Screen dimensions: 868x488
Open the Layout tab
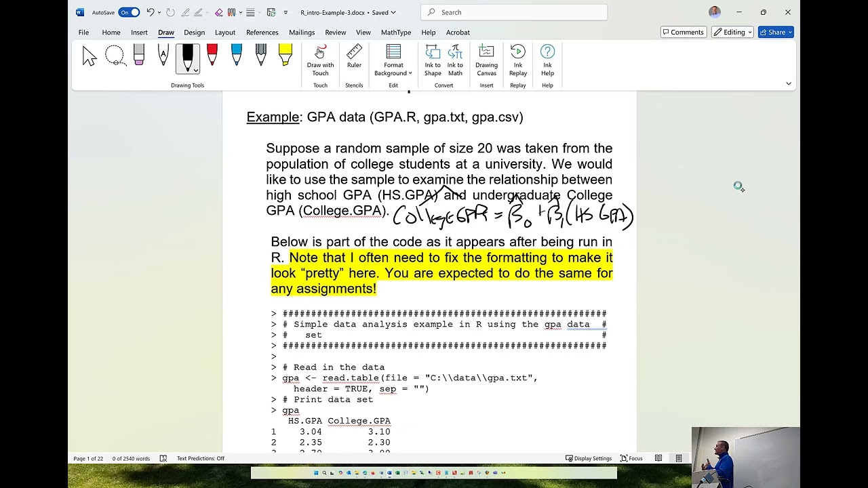click(x=225, y=32)
